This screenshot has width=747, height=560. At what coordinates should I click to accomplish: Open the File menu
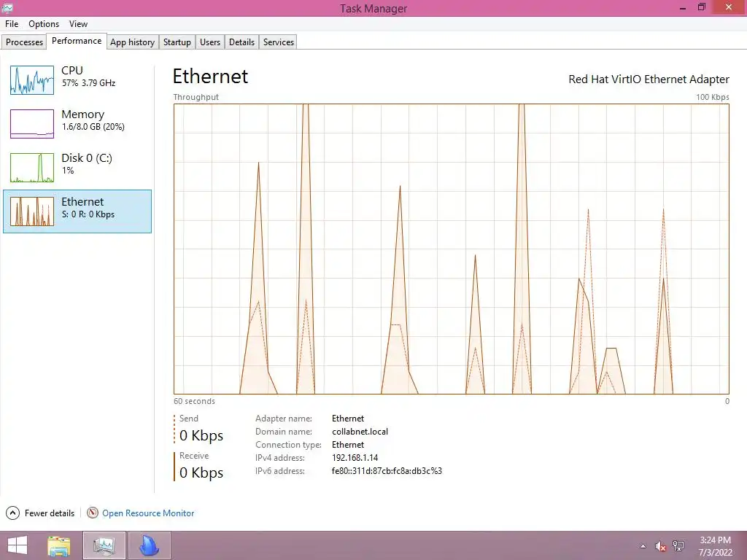[12, 24]
